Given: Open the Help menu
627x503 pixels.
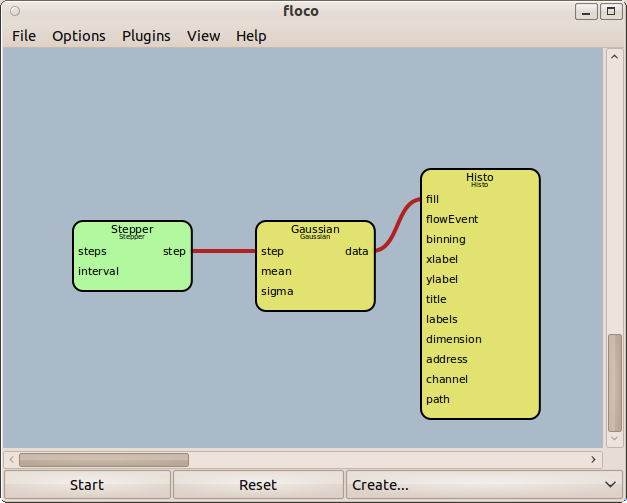Looking at the screenshot, I should pyautogui.click(x=251, y=36).
